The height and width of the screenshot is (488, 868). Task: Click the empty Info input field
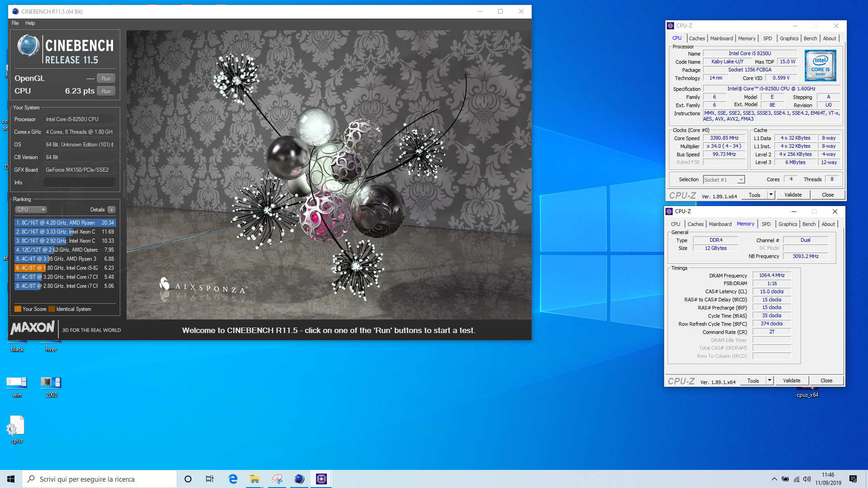point(80,183)
